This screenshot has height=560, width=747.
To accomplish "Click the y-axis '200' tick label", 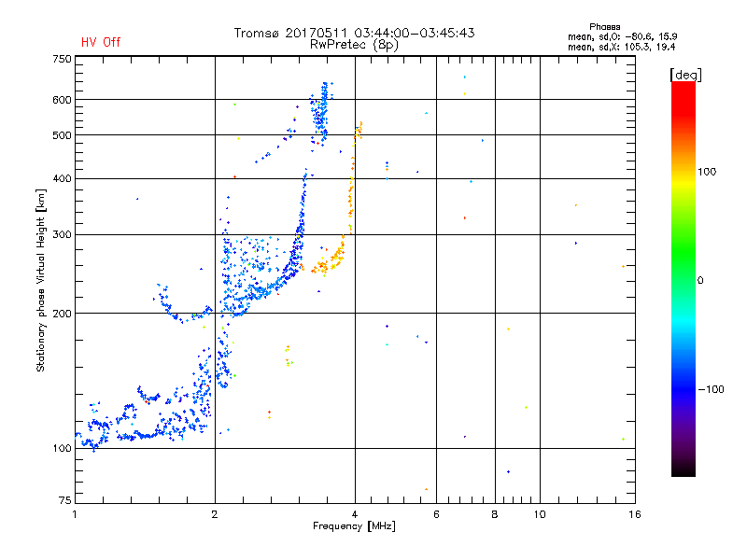I will point(62,314).
